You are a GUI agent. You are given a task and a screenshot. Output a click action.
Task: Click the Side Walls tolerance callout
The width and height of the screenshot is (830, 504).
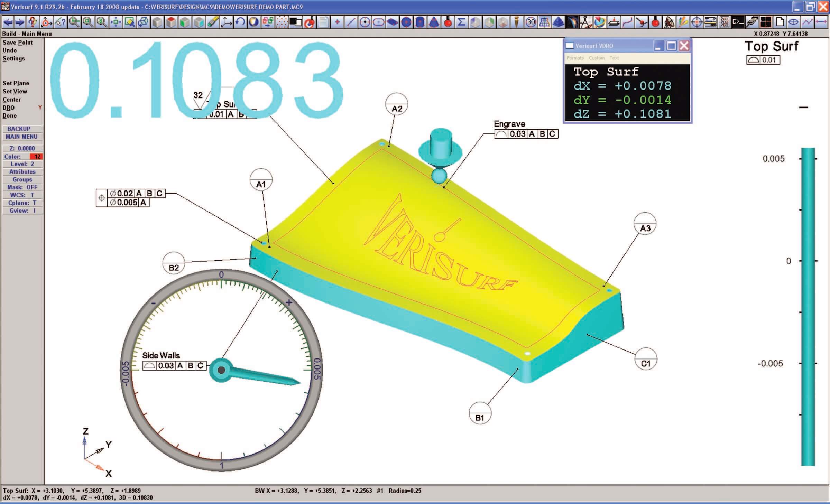pos(175,366)
